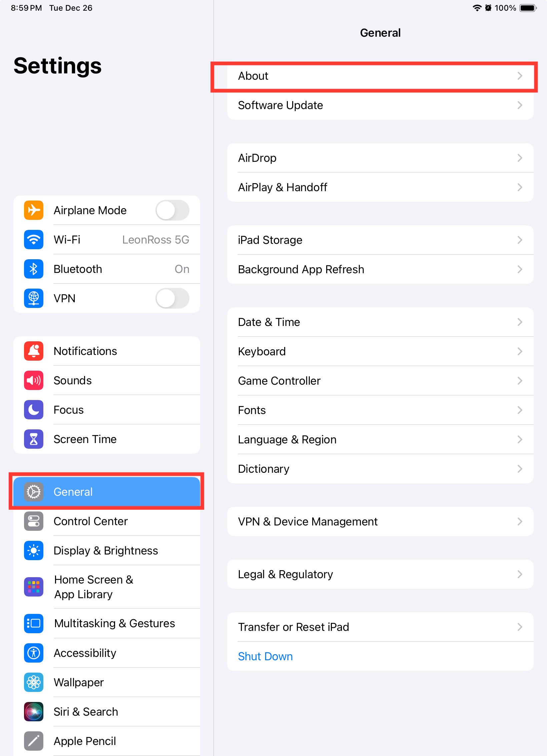Tap the battery indicator in status bar
The height and width of the screenshot is (756, 547).
(x=528, y=8)
